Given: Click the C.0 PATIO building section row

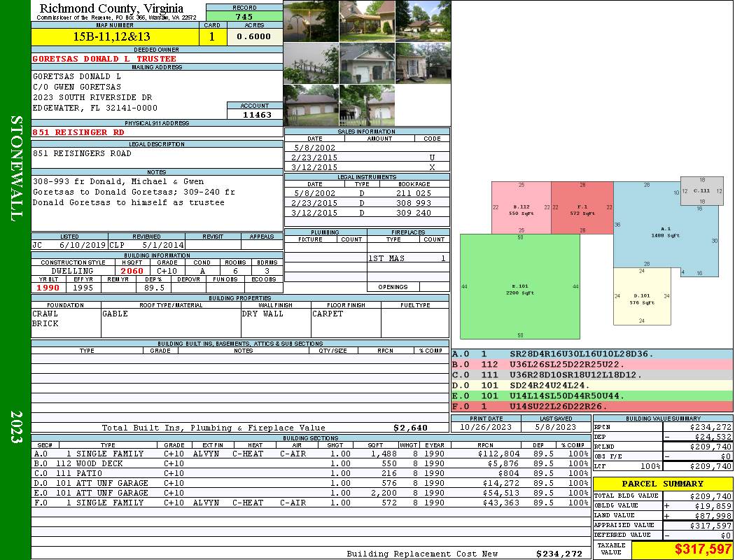Looking at the screenshot, I should click(311, 473).
